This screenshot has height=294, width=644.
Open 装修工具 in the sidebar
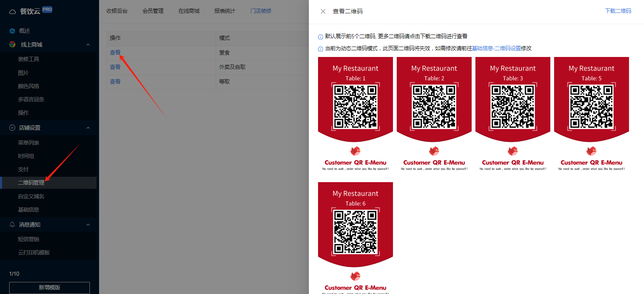[x=29, y=59]
